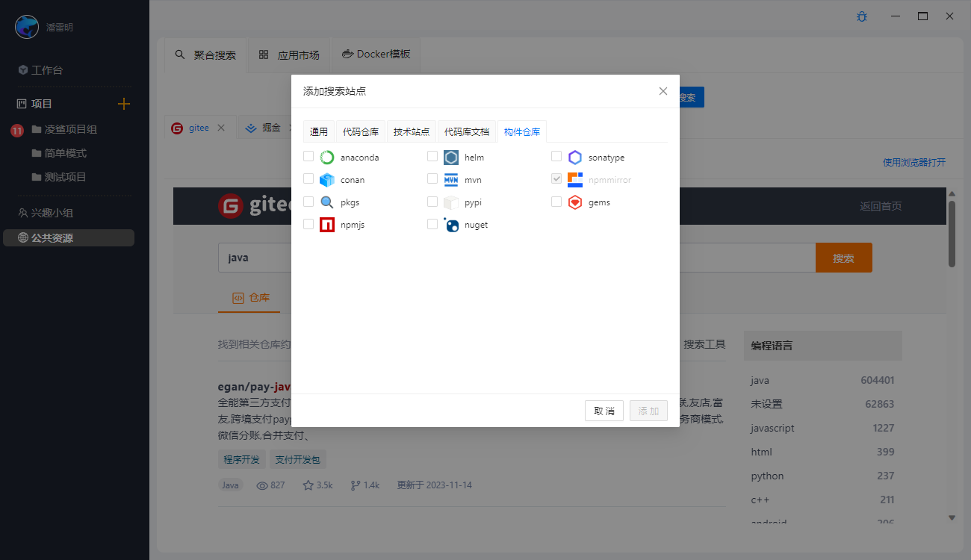This screenshot has height=560, width=971.
Task: Click the red 11 notification badge
Action: [x=17, y=131]
